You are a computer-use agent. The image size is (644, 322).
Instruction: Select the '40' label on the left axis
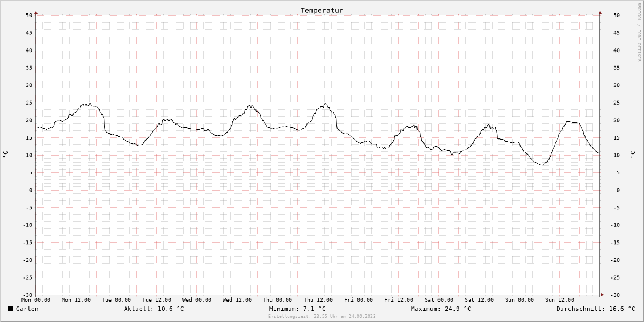click(x=29, y=50)
